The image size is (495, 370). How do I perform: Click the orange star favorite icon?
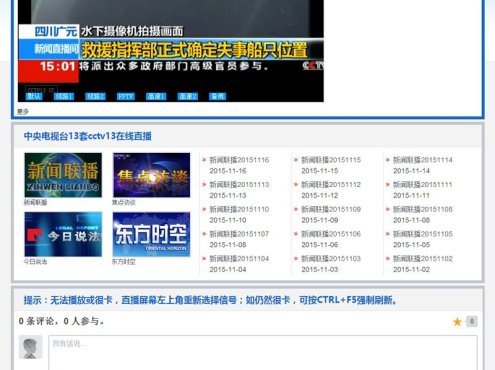pyautogui.click(x=457, y=322)
